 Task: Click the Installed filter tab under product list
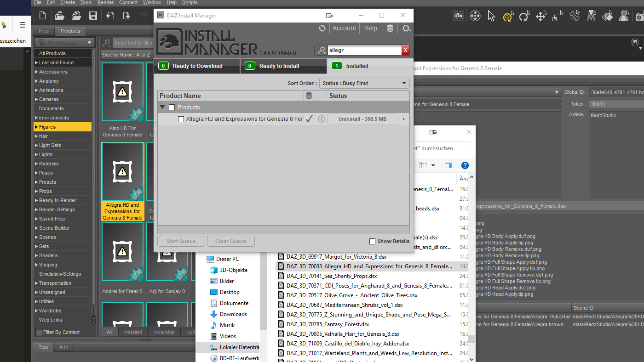pos(133,332)
